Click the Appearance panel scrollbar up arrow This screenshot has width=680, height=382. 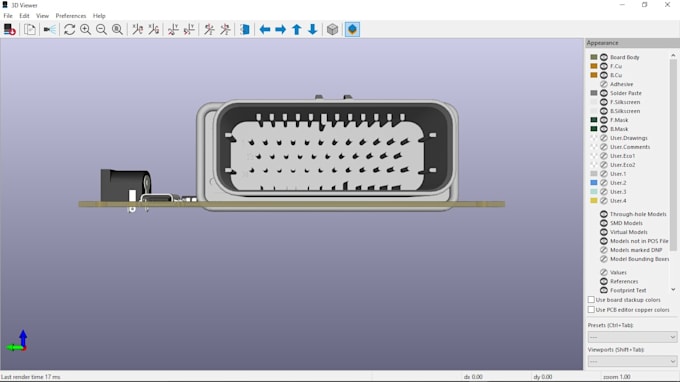673,56
